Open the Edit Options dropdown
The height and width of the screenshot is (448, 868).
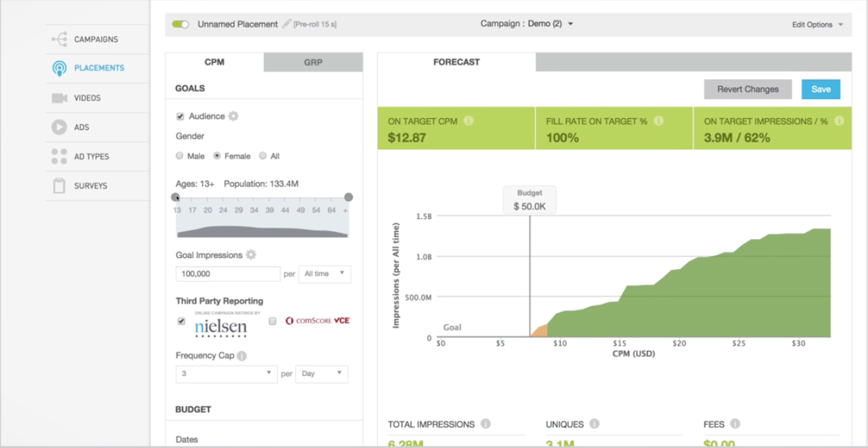(816, 23)
